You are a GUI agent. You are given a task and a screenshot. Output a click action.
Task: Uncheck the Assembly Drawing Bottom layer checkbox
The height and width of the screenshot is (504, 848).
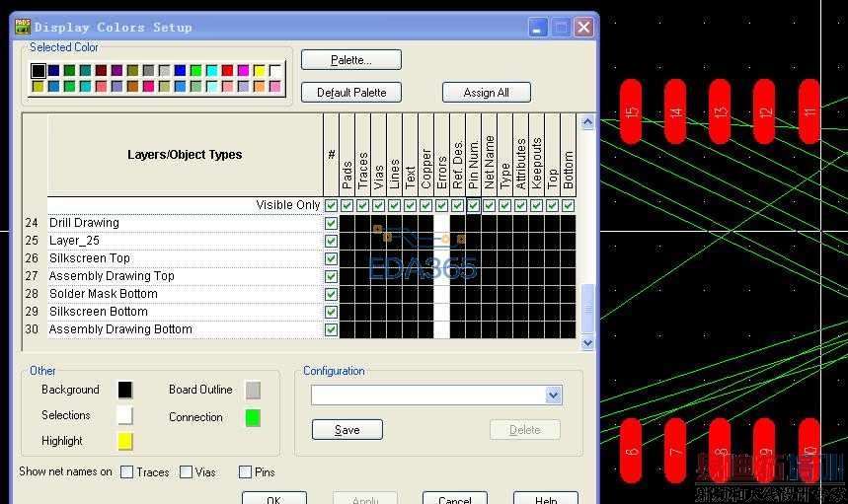pos(331,329)
